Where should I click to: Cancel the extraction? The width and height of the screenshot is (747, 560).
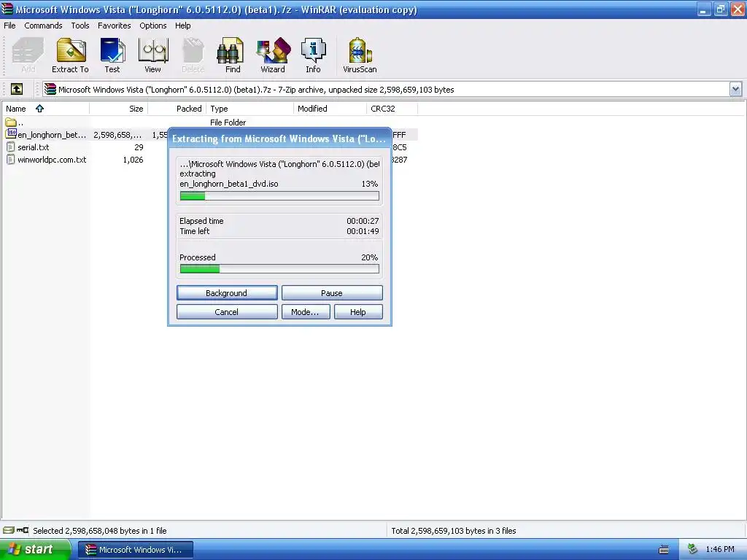227,312
